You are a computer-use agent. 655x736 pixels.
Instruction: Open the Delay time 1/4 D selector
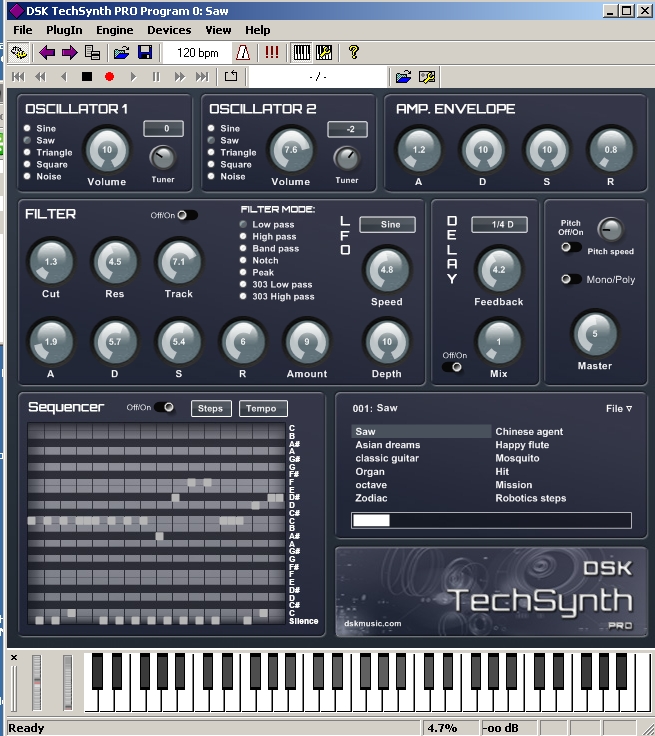tap(500, 224)
